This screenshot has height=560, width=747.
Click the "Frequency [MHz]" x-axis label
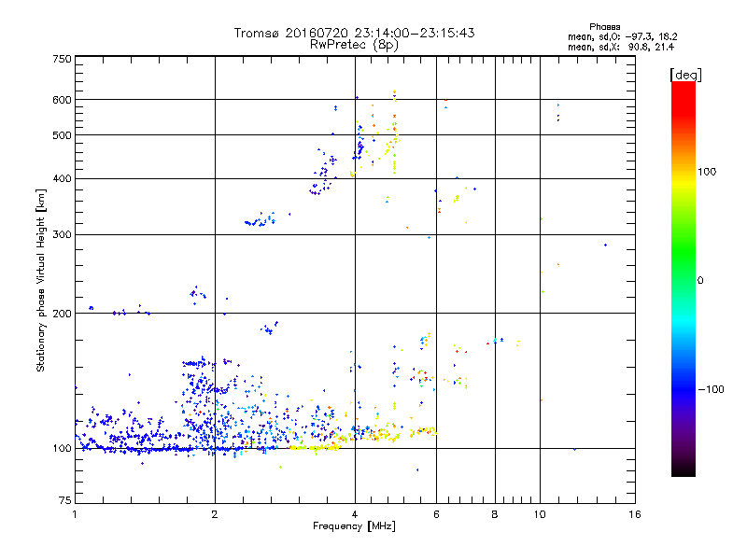pyautogui.click(x=354, y=526)
